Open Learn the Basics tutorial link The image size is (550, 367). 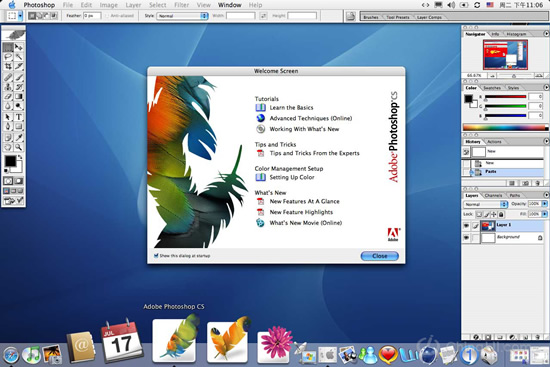[291, 108]
